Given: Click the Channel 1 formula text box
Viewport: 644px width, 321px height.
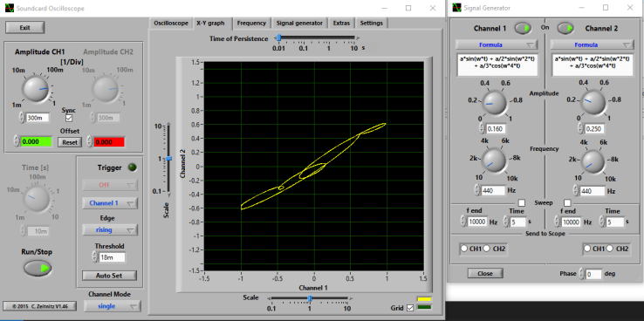Looking at the screenshot, I should pyautogui.click(x=497, y=65).
